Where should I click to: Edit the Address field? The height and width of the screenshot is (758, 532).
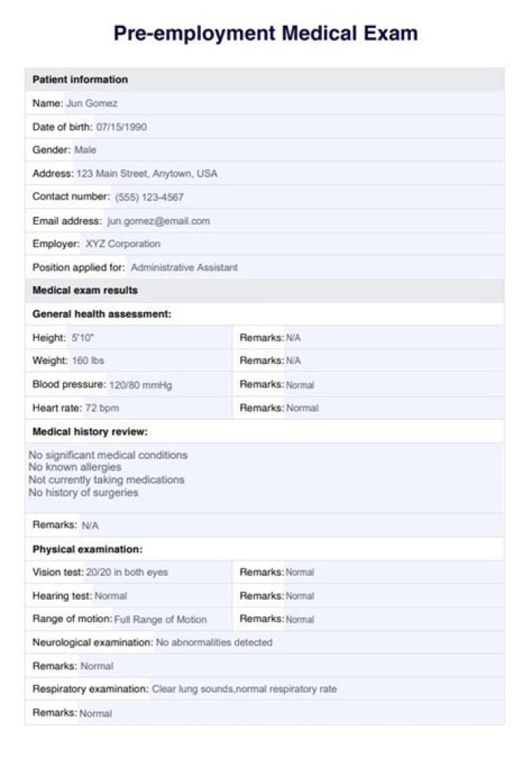[x=147, y=174]
